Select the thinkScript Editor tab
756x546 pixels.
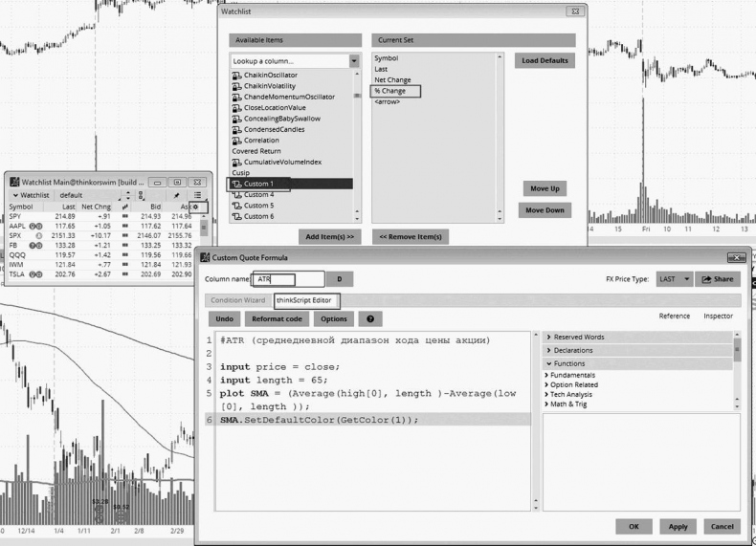click(307, 300)
